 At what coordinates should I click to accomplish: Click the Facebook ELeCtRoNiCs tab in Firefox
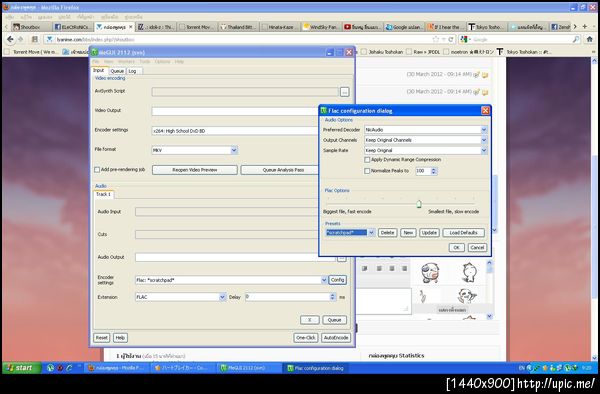72,27
